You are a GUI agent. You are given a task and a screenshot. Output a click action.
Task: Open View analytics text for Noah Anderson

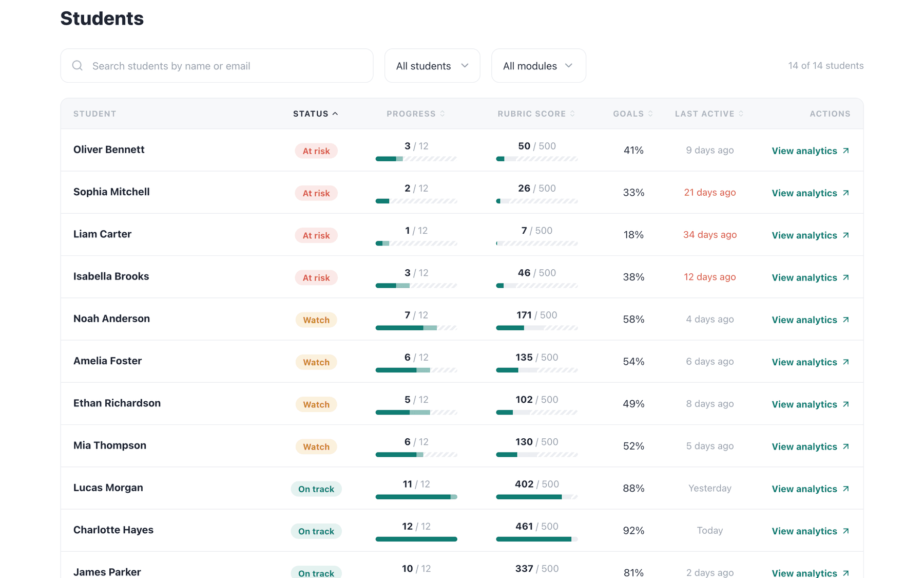click(x=804, y=320)
